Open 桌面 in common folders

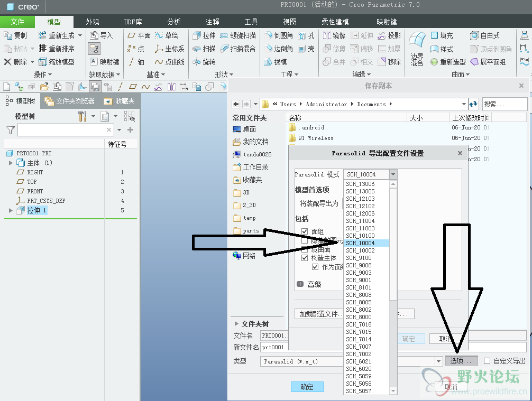tap(245, 129)
